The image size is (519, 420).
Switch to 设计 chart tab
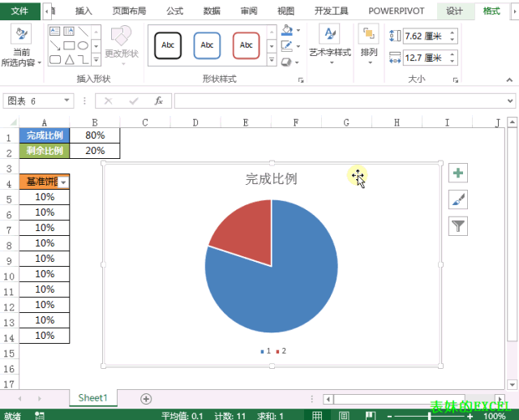[x=454, y=11]
